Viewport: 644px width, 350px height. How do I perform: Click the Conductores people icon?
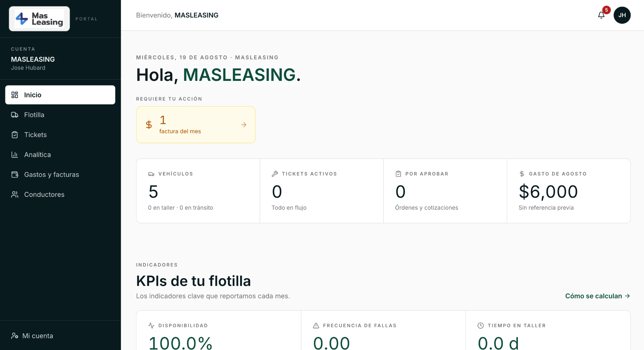point(15,194)
